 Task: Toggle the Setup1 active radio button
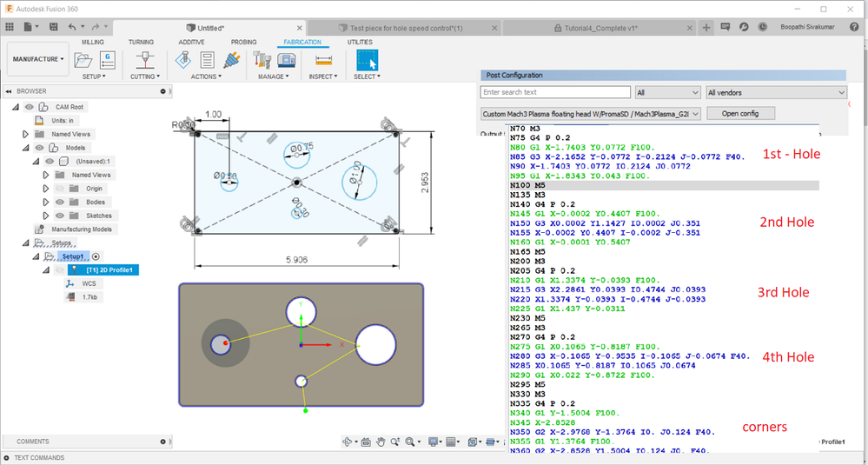[x=96, y=256]
